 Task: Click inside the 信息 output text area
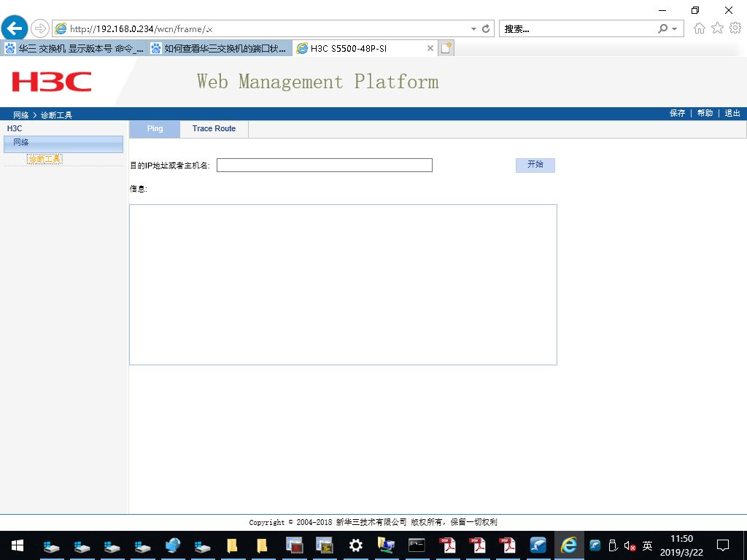point(343,285)
